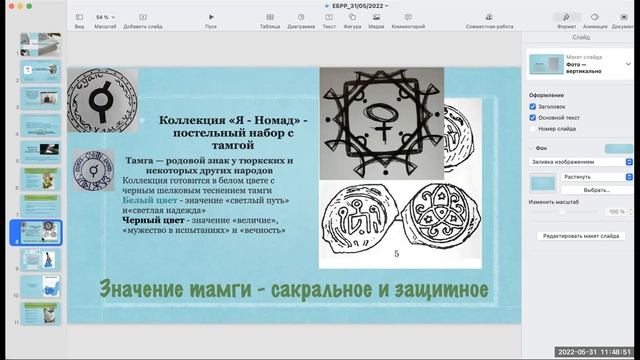Add a text box with Текст icon

329,17
